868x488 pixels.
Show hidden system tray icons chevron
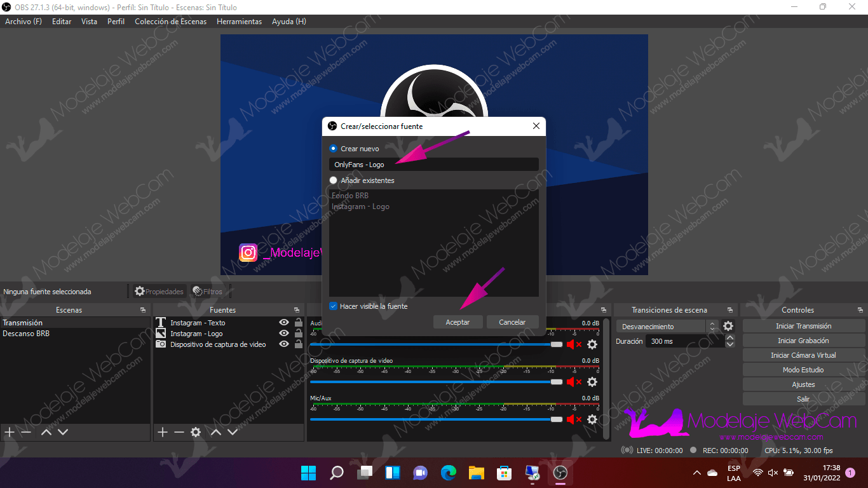[697, 473]
